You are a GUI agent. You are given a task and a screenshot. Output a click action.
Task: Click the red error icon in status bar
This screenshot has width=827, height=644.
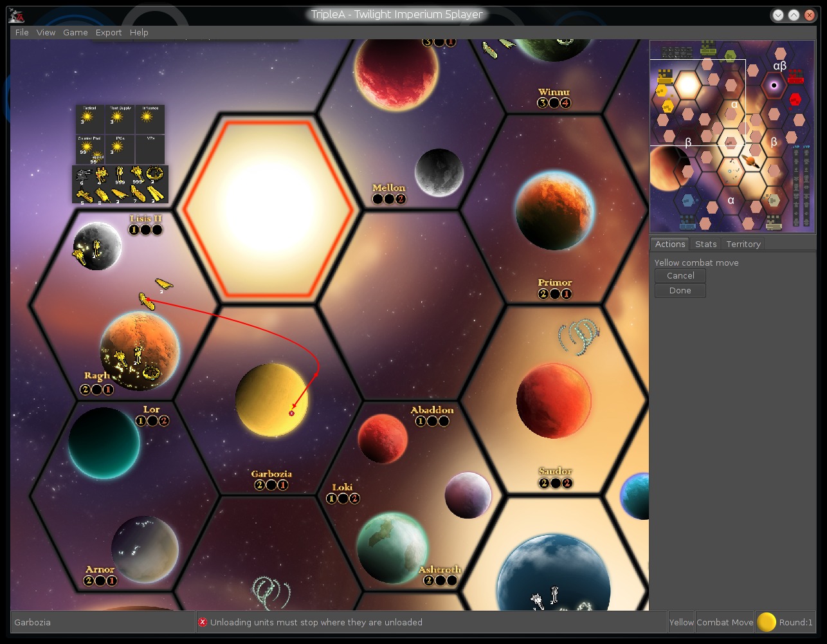[x=203, y=622]
